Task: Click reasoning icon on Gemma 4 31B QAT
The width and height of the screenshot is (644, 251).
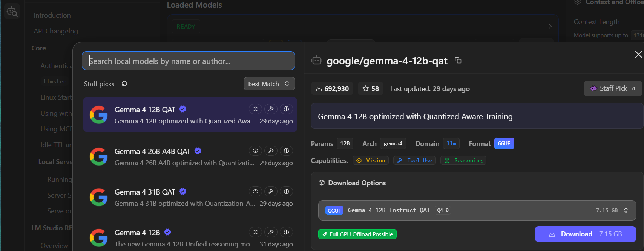Action: tap(286, 192)
